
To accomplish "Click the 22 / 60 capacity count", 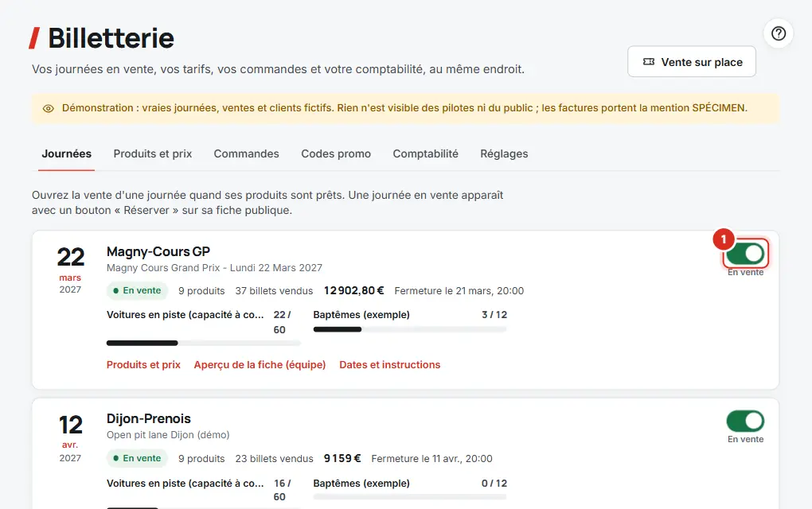I will point(282,322).
